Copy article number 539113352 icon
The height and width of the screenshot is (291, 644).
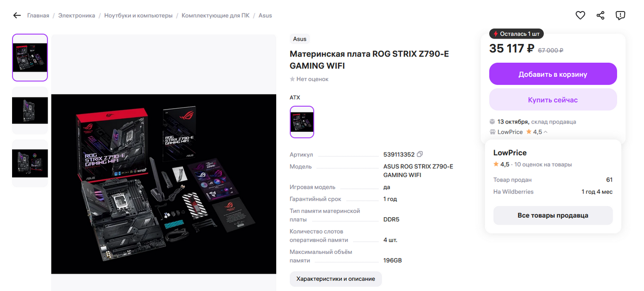(420, 154)
